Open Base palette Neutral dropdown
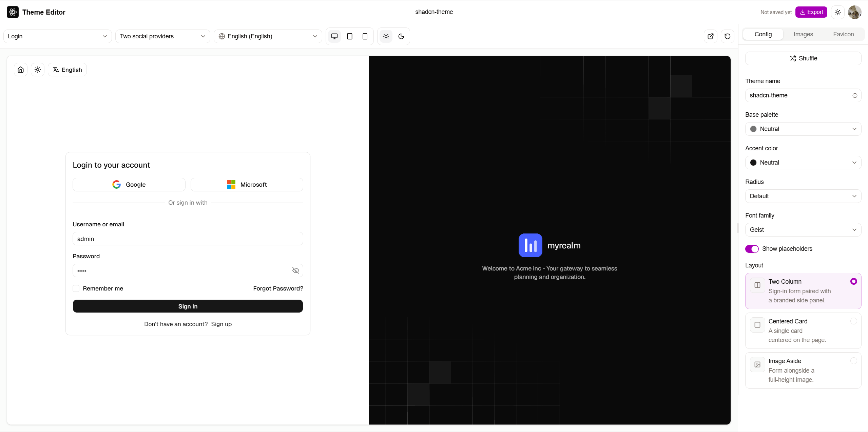Screen dimensions: 868x432 pos(803,129)
